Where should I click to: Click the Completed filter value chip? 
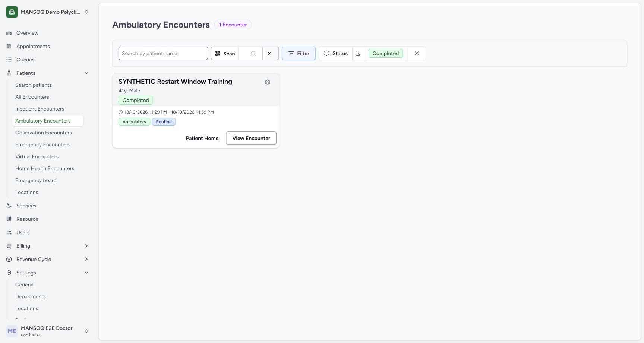[386, 53]
